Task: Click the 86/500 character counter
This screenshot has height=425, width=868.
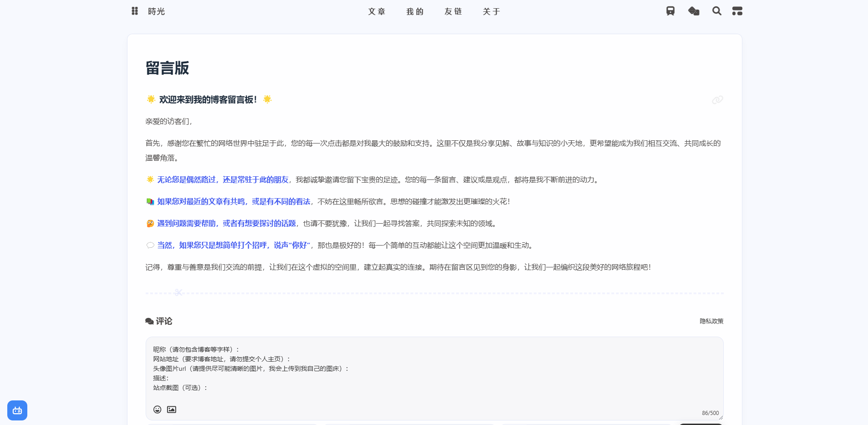Action: 710,413
